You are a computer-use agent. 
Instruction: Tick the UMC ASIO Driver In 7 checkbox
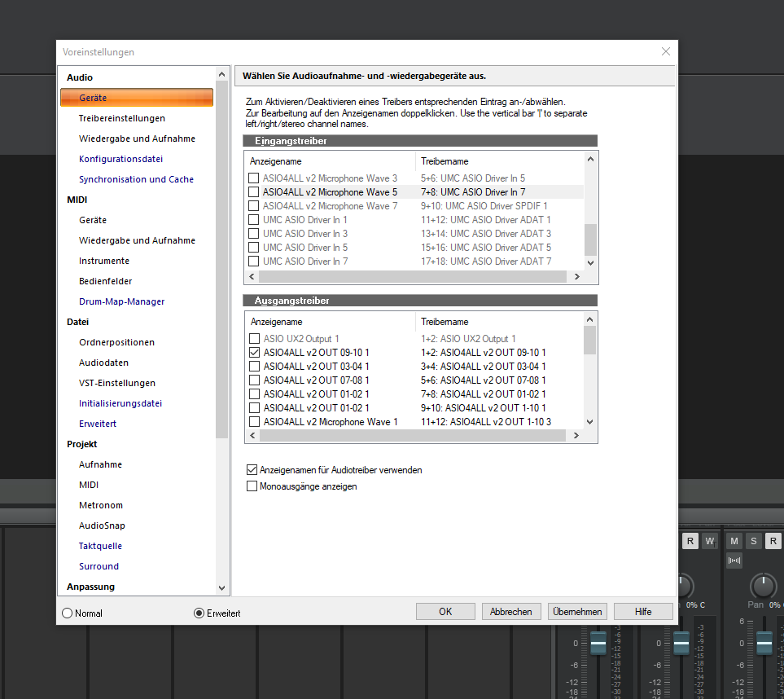point(253,262)
